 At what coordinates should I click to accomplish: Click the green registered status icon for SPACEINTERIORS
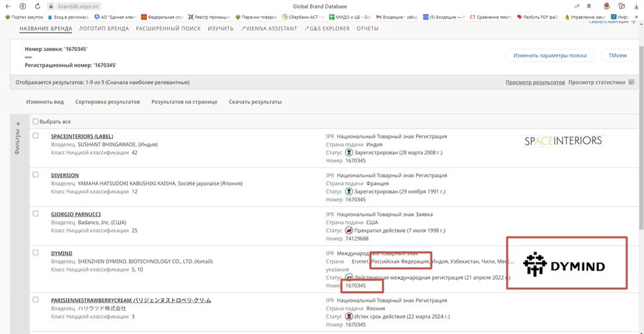[x=348, y=152]
